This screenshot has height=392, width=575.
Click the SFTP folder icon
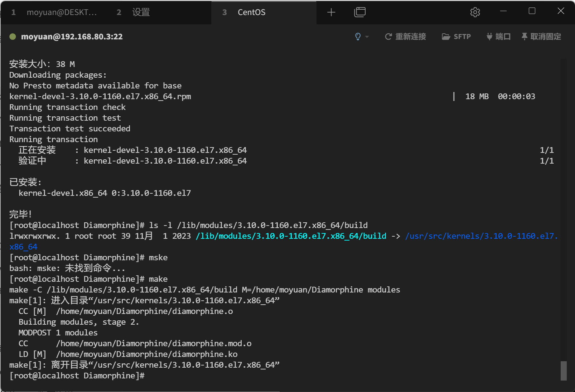446,37
